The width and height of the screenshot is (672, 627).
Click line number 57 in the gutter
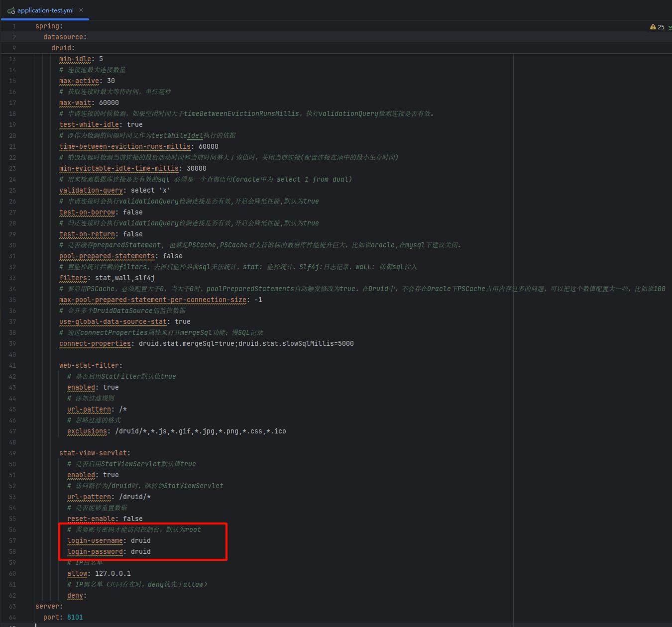(12, 540)
